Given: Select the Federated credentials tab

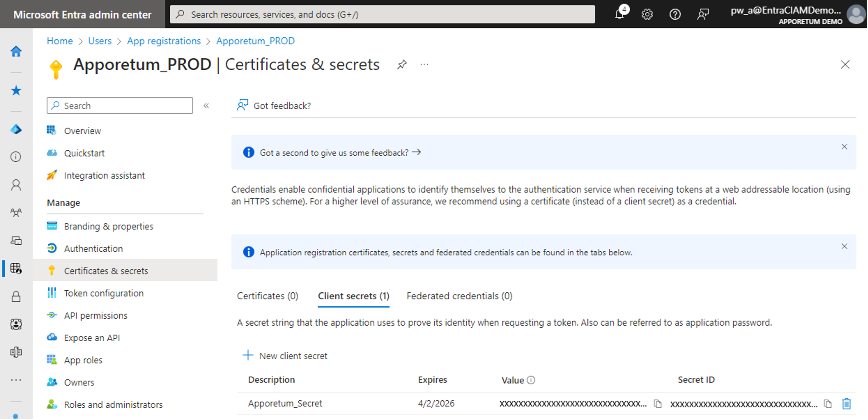Looking at the screenshot, I should (459, 295).
